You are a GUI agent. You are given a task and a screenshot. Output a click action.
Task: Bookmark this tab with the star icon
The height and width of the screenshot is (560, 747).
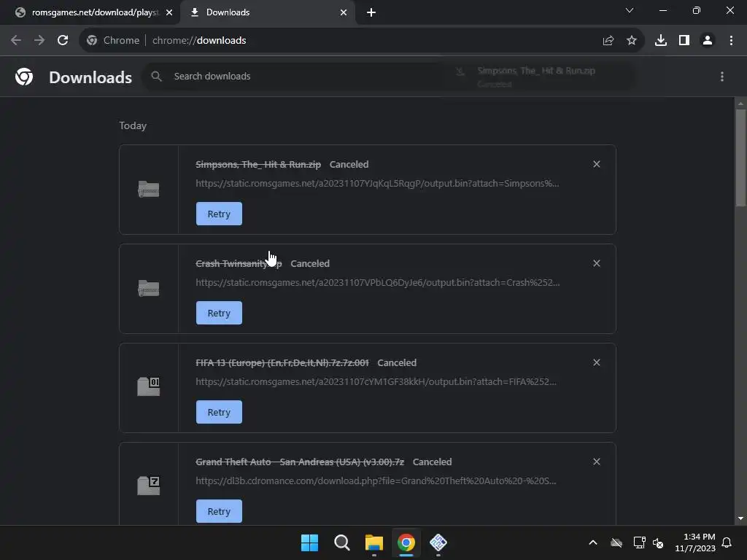pos(632,41)
